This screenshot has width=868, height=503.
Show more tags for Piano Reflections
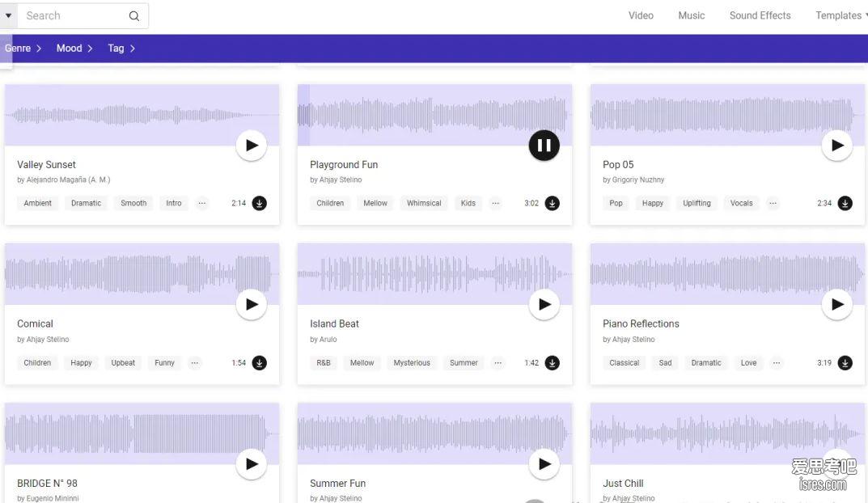[x=777, y=363]
